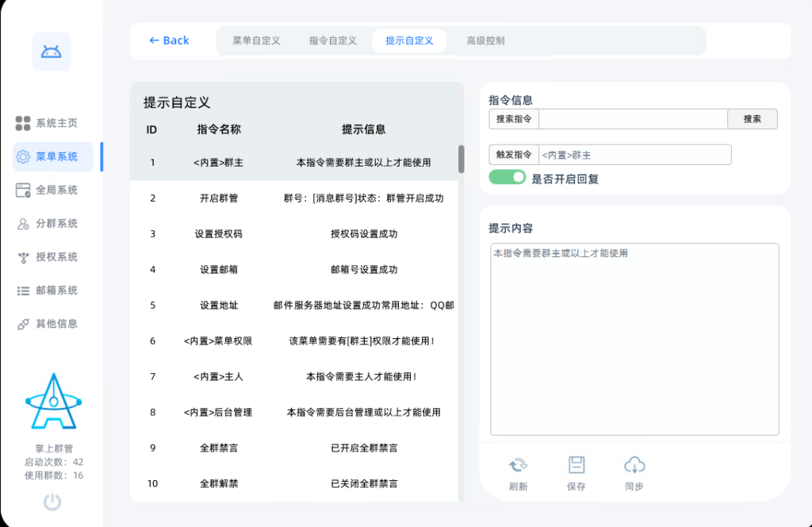Switch to the 菜单自定义 tab

pyautogui.click(x=254, y=40)
